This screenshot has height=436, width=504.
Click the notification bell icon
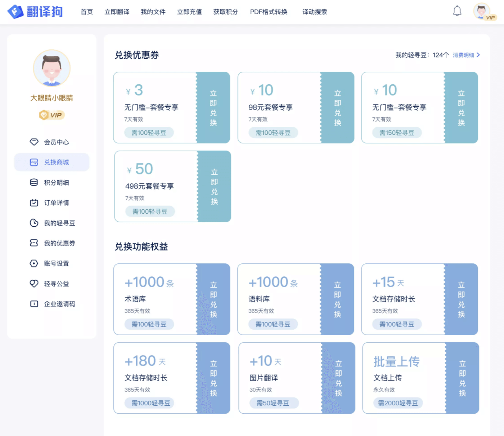pos(457,11)
